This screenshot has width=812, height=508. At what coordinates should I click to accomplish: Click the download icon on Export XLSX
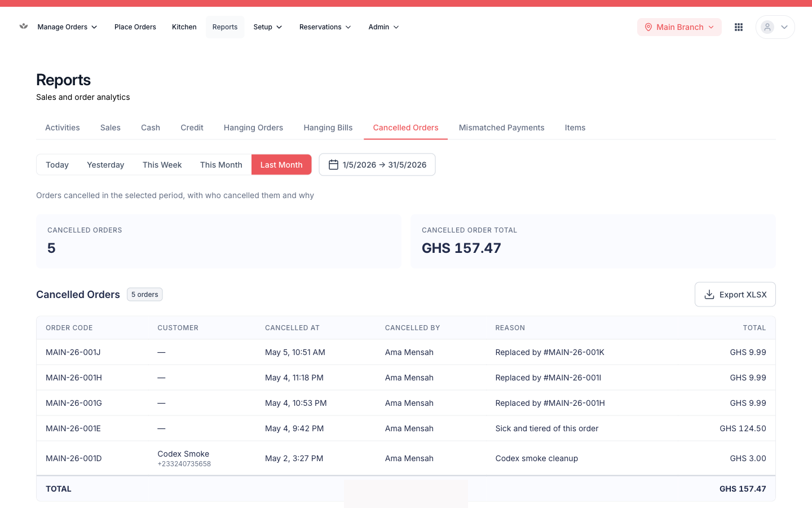pos(709,295)
